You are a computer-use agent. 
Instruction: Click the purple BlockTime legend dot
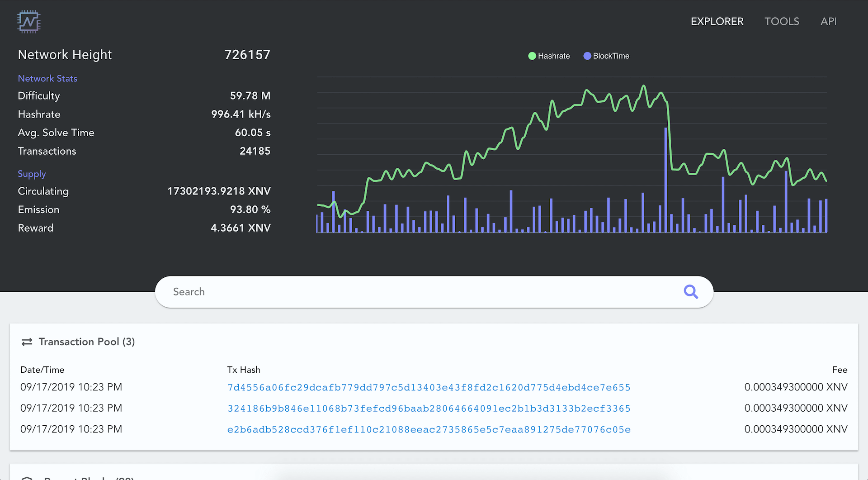coord(587,56)
